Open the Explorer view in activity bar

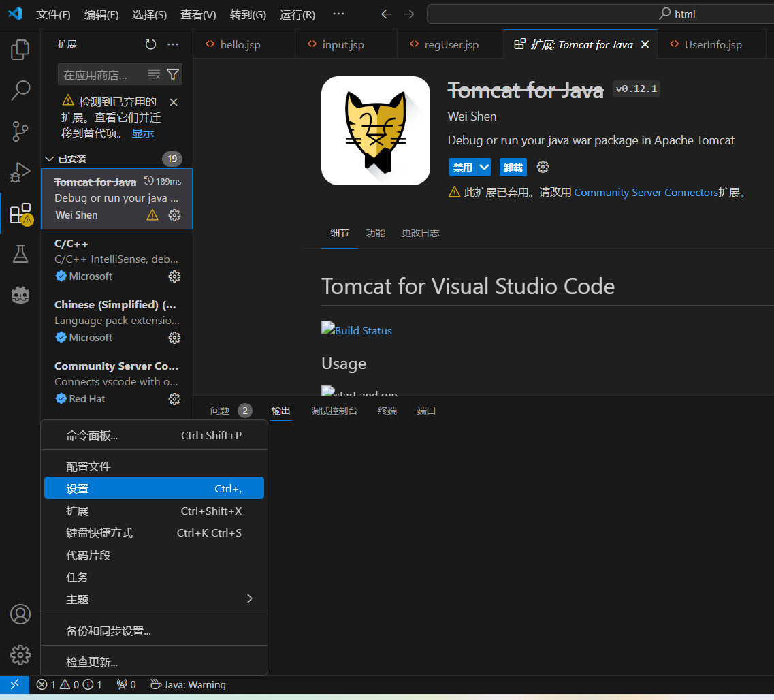point(20,49)
